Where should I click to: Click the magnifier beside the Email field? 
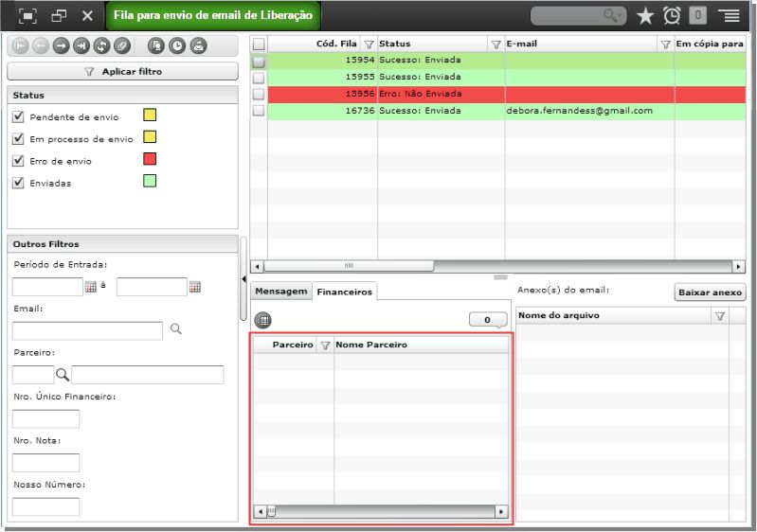176,328
